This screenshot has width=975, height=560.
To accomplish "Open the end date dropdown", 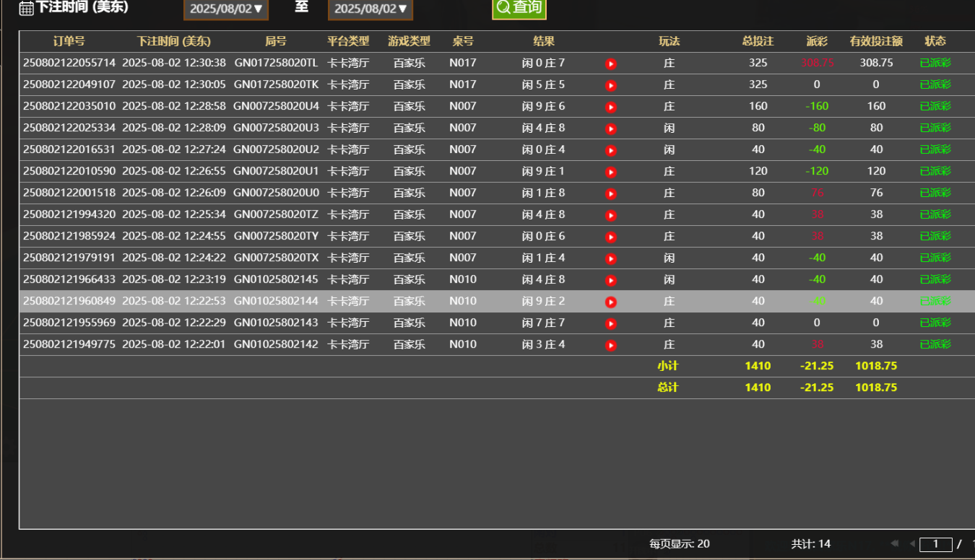I will coord(370,9).
